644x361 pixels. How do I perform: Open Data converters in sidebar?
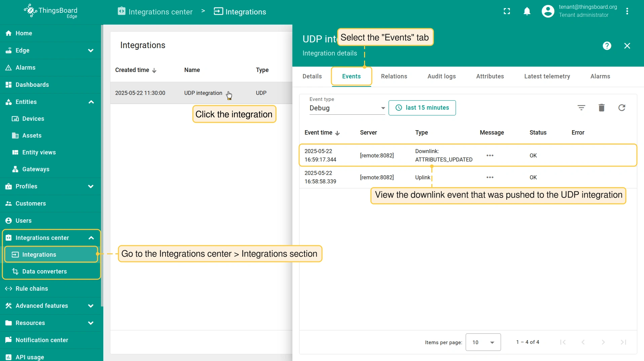point(44,272)
